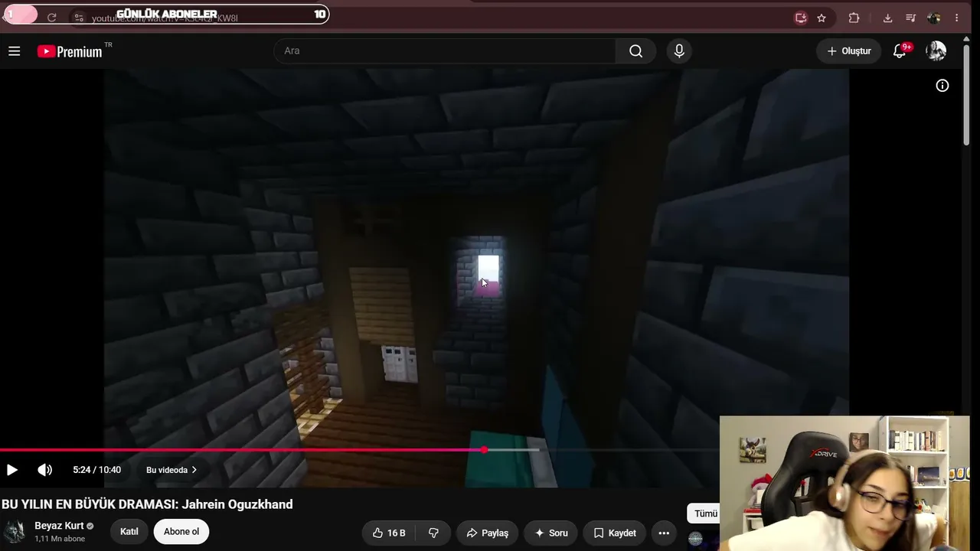980x551 pixels.
Task: Play the video
Action: [x=12, y=470]
